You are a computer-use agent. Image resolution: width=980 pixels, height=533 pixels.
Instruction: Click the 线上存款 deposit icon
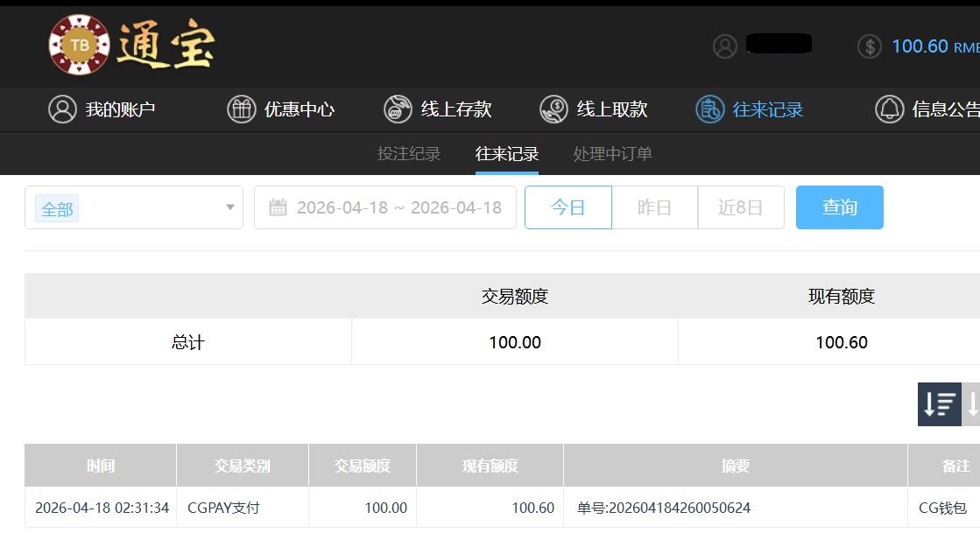[x=398, y=109]
